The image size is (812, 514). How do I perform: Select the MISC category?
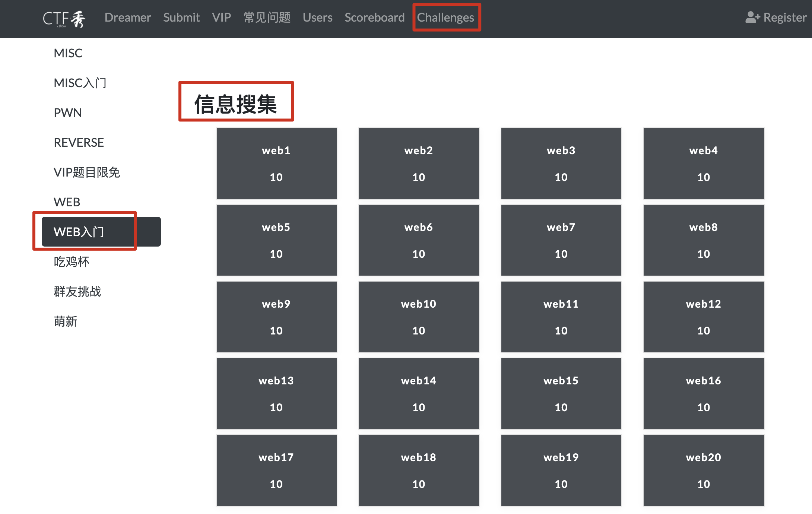(x=68, y=53)
